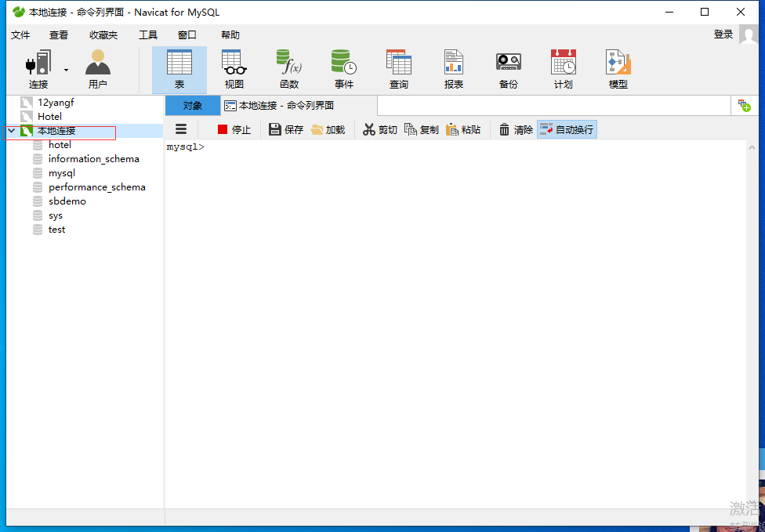
Task: Toggle the 计划 (Schedule) icon
Action: point(563,68)
